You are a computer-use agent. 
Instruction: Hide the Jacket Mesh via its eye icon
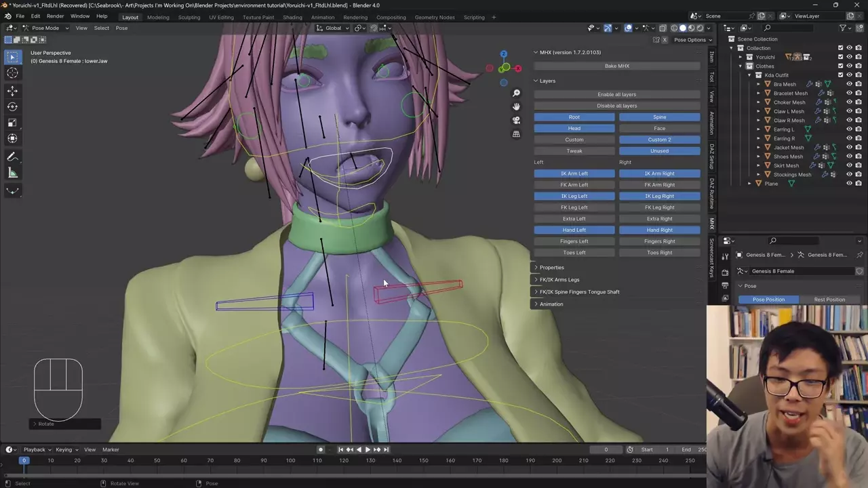coord(849,147)
